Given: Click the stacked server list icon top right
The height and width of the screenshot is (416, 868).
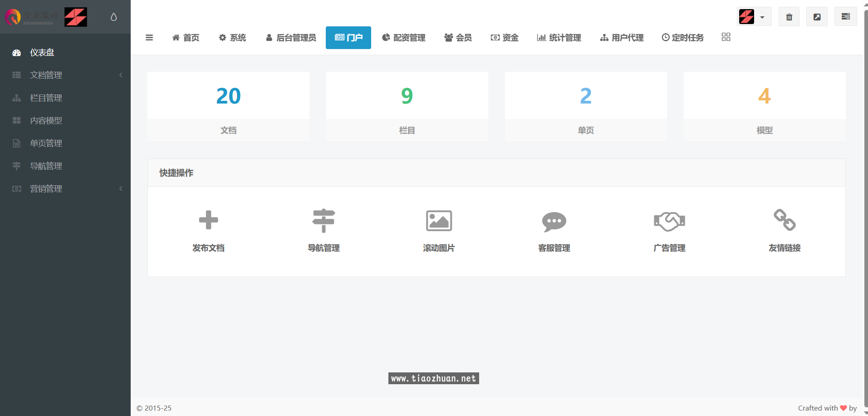Looking at the screenshot, I should click(846, 16).
